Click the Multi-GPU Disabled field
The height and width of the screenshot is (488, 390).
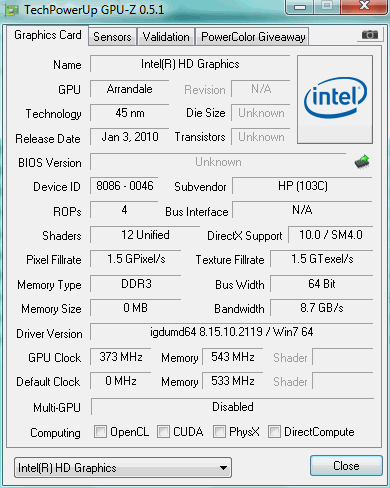(x=233, y=407)
